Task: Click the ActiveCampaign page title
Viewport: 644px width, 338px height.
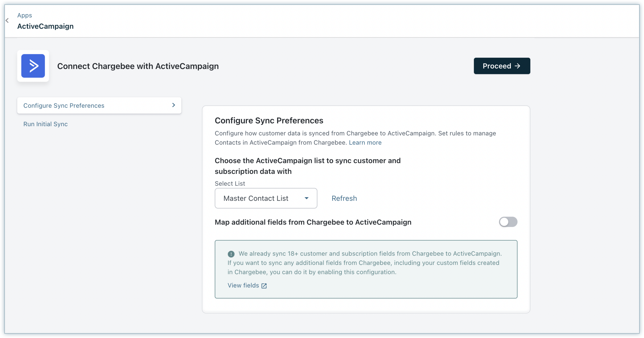Action: point(46,26)
